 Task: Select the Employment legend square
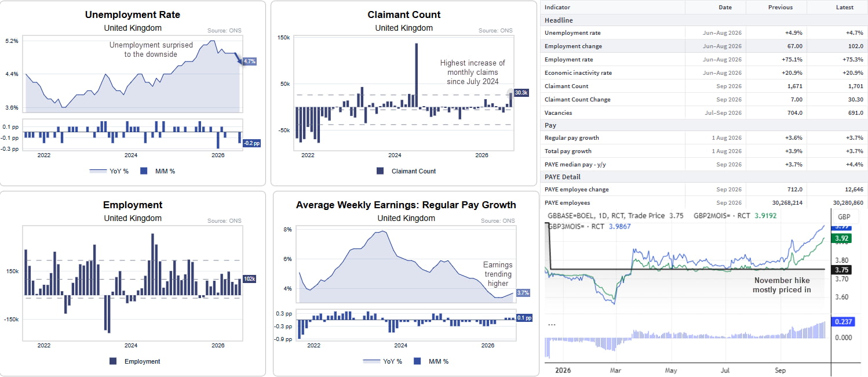pos(113,361)
